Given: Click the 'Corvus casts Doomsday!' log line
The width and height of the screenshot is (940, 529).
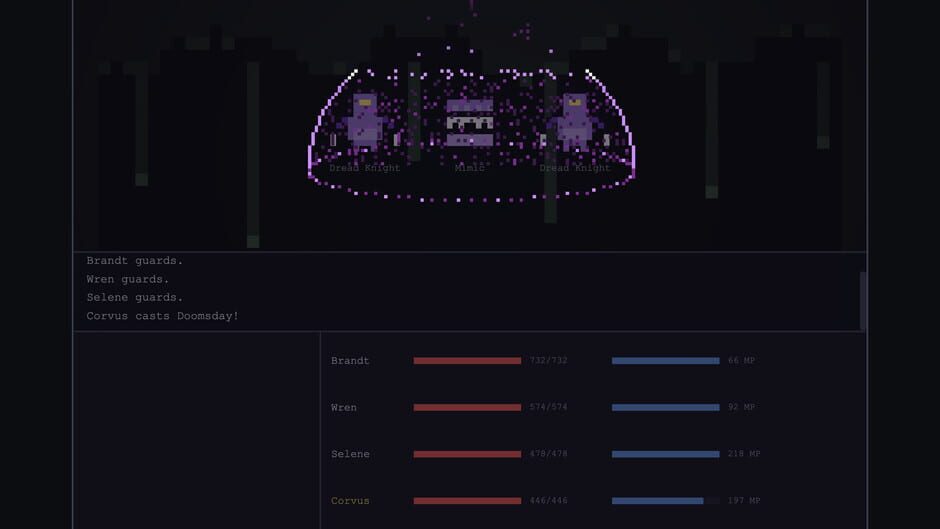Looking at the screenshot, I should (x=162, y=316).
